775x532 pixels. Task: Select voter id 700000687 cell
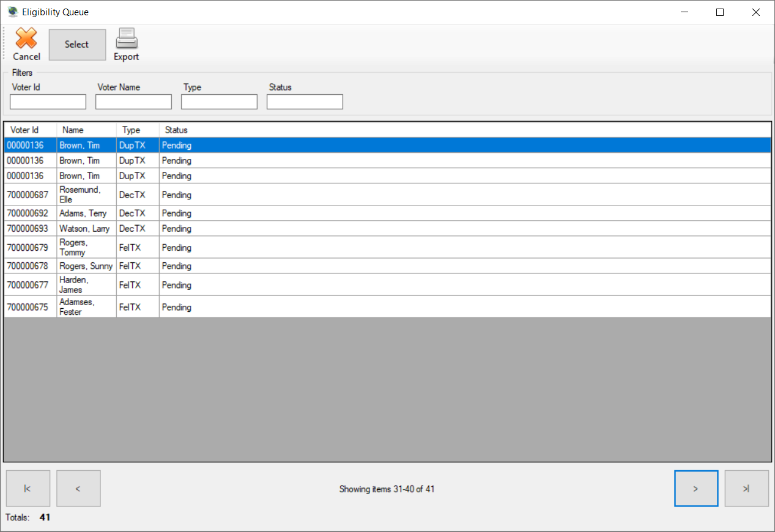pyautogui.click(x=31, y=194)
